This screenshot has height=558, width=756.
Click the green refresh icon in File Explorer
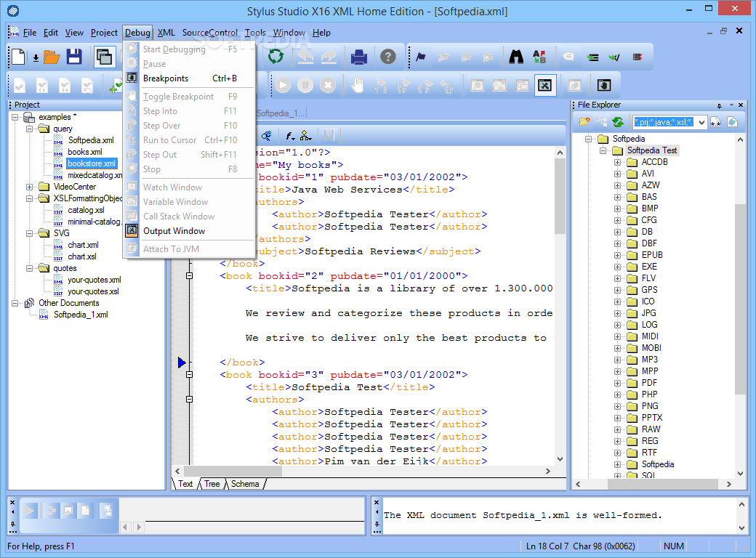(x=618, y=122)
